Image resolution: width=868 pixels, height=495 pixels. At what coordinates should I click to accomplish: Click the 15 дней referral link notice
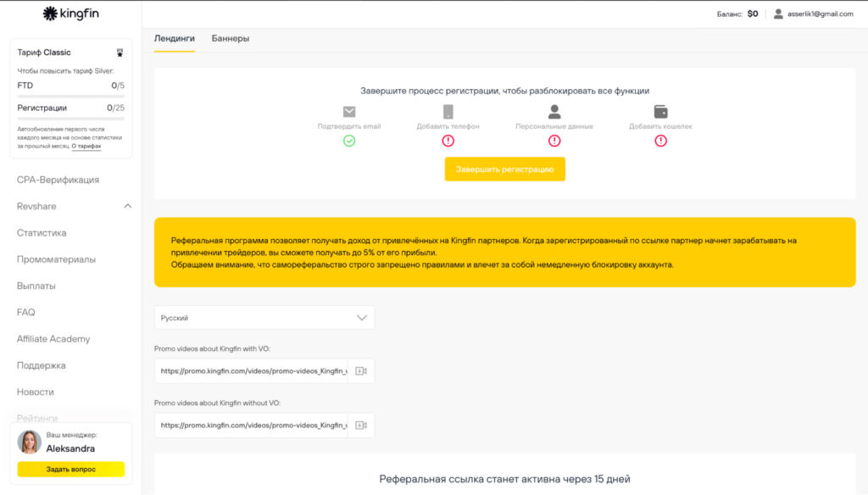click(505, 479)
